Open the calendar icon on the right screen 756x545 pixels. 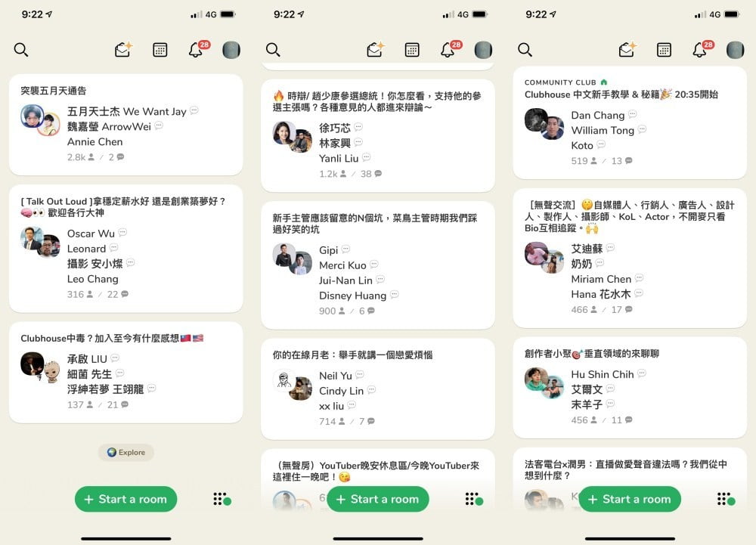[664, 50]
